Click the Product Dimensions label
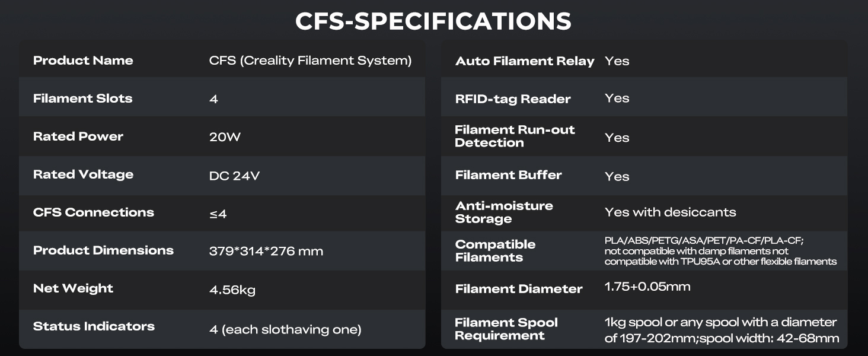The width and height of the screenshot is (868, 356). click(103, 250)
